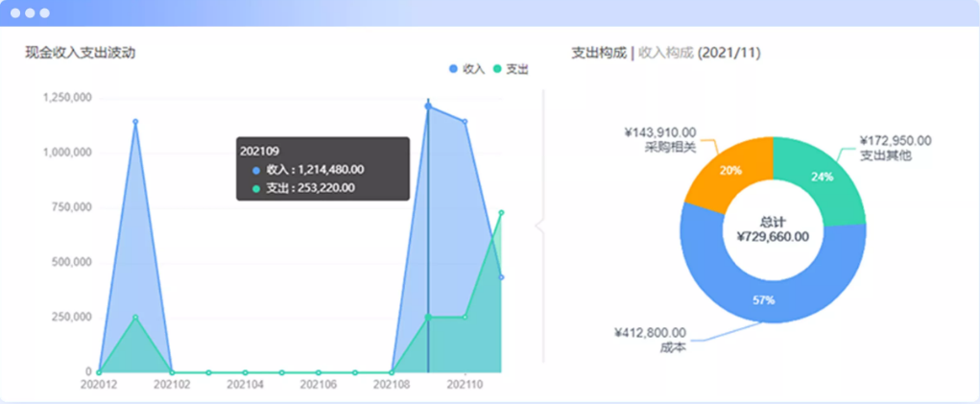Select the 收入 point at 202110
This screenshot has height=404, width=980.
[x=465, y=121]
